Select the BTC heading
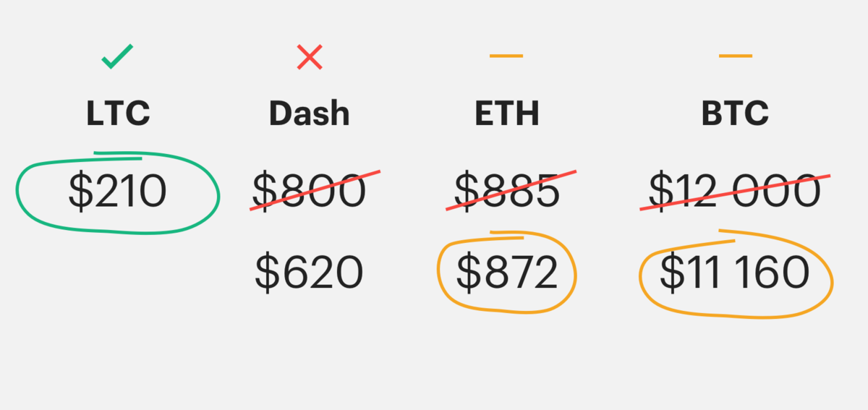Screen dimensions: 868x410 click(x=735, y=114)
